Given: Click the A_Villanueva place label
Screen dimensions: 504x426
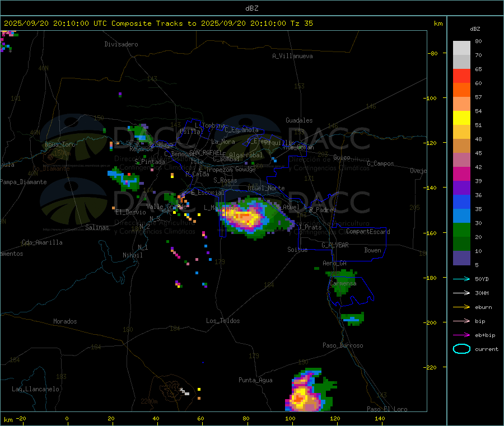Looking at the screenshot, I should 292,56.
